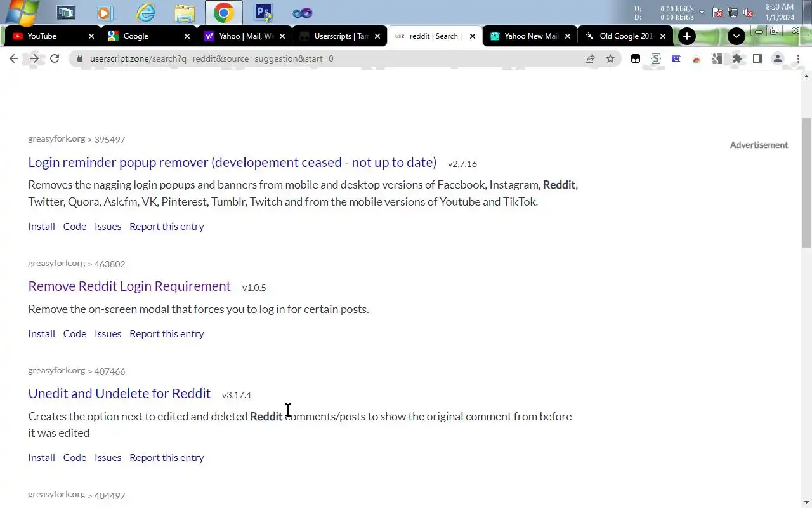Open Issues for Remove Reddit Login Requirement
This screenshot has width=812, height=508.
(108, 333)
